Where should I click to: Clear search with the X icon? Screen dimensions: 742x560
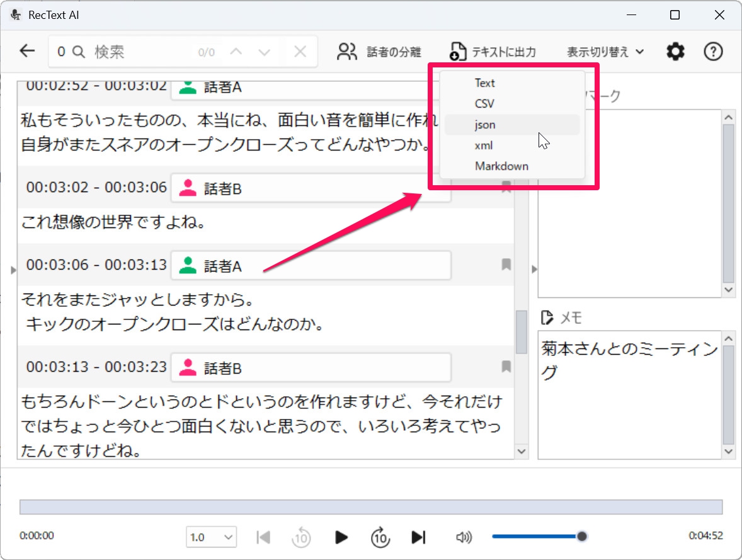pos(300,52)
